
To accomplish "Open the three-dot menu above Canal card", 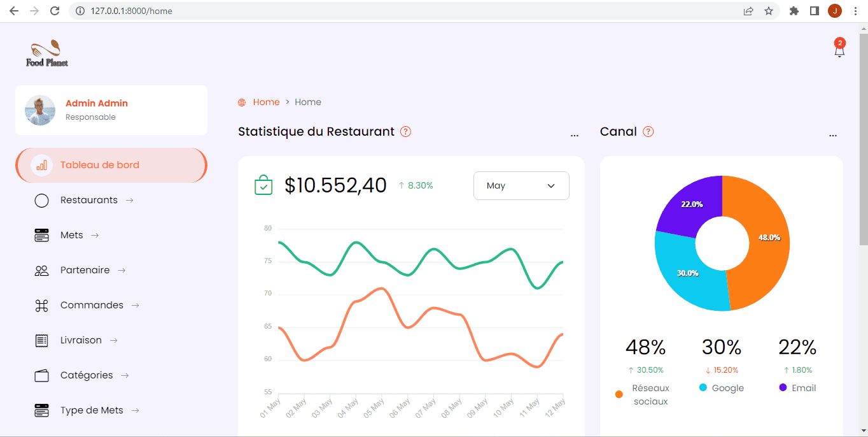I will click(x=833, y=136).
